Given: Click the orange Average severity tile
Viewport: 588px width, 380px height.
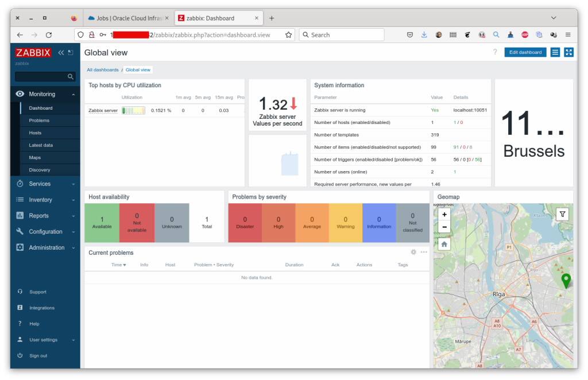Looking at the screenshot, I should point(312,223).
